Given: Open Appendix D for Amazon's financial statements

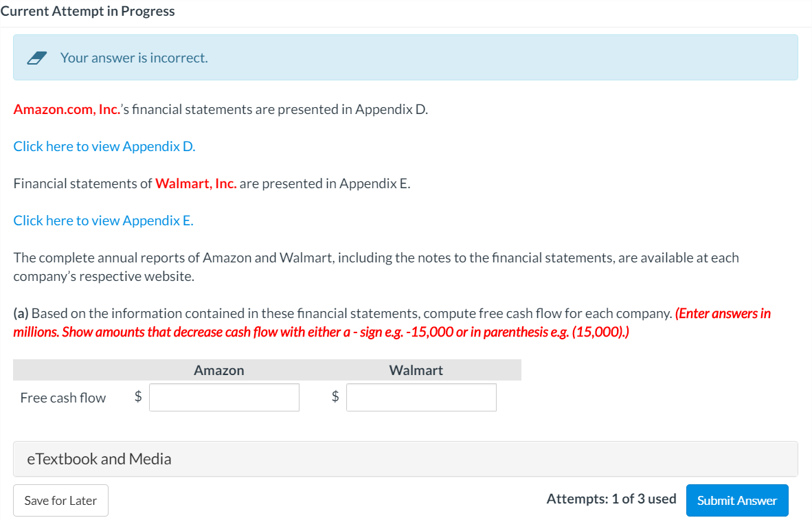Looking at the screenshot, I should pos(104,146).
